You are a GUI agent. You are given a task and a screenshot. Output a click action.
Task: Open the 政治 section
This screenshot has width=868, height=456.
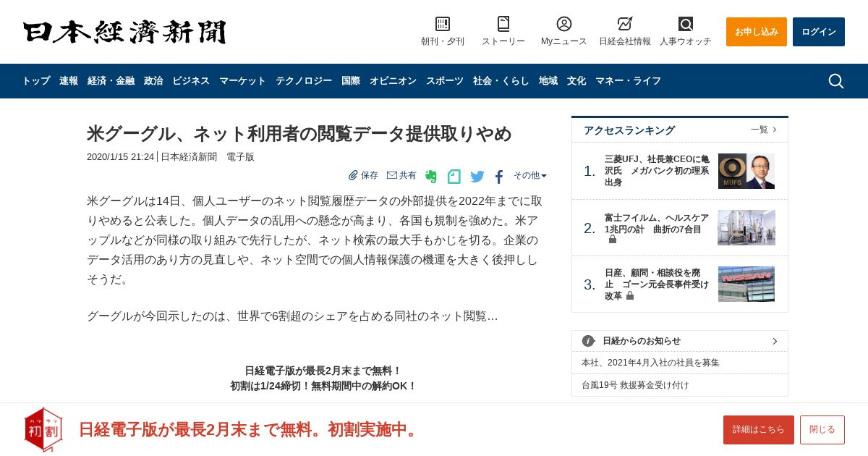pos(153,81)
